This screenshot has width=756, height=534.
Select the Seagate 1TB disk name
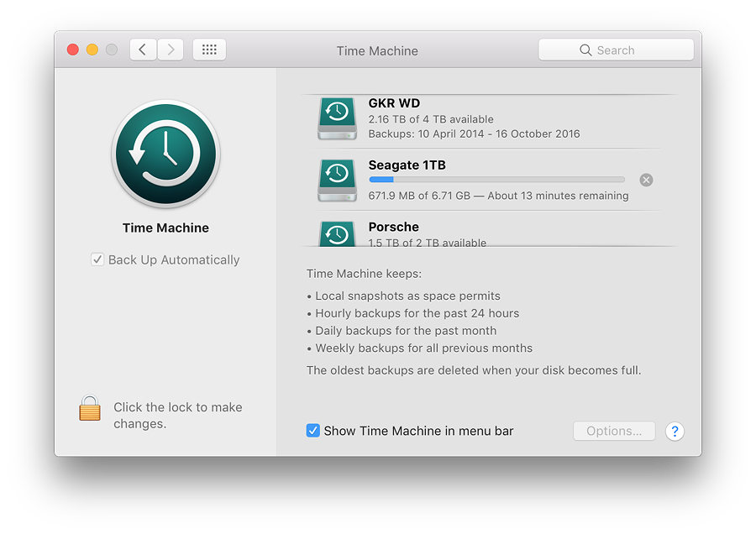click(407, 165)
